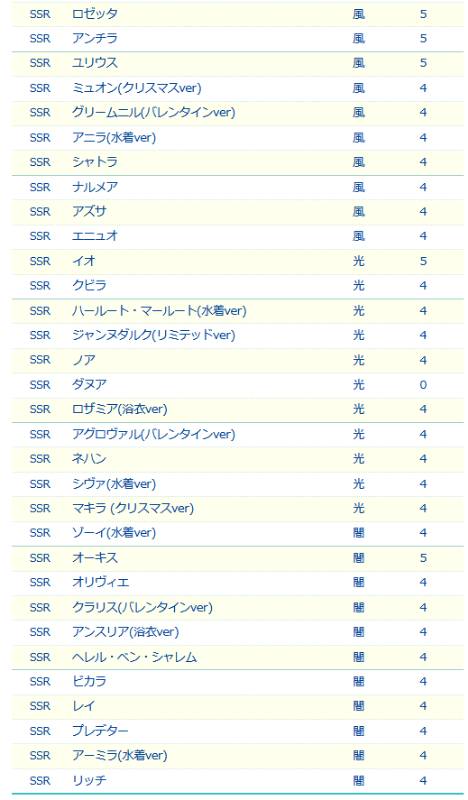
Task: Open the ロザミア(浴衣ver) link
Action: point(119,409)
